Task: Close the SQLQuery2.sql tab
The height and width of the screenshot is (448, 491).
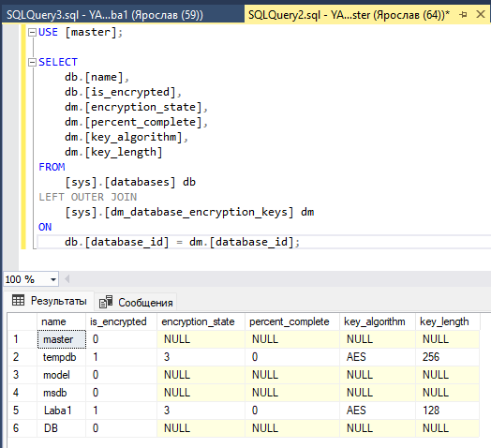Action: [x=481, y=14]
